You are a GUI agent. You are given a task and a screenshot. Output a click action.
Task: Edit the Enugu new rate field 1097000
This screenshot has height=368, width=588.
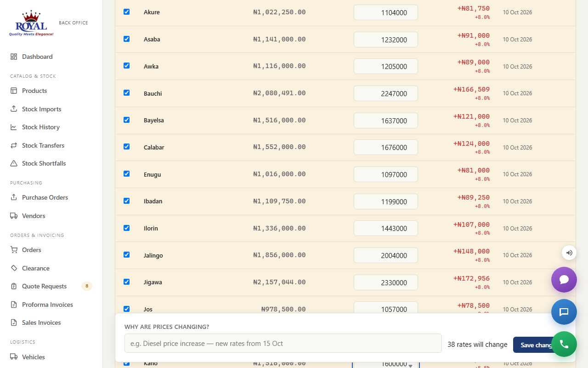point(386,174)
